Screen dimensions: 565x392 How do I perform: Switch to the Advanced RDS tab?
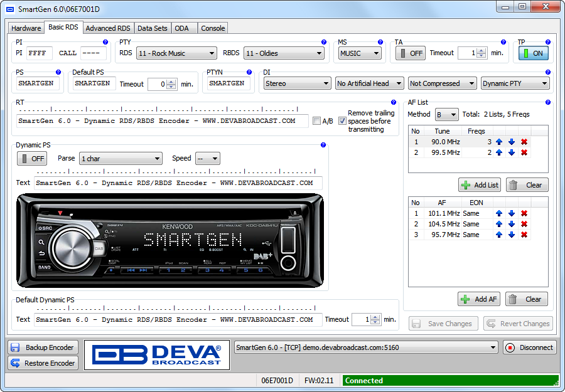point(108,28)
